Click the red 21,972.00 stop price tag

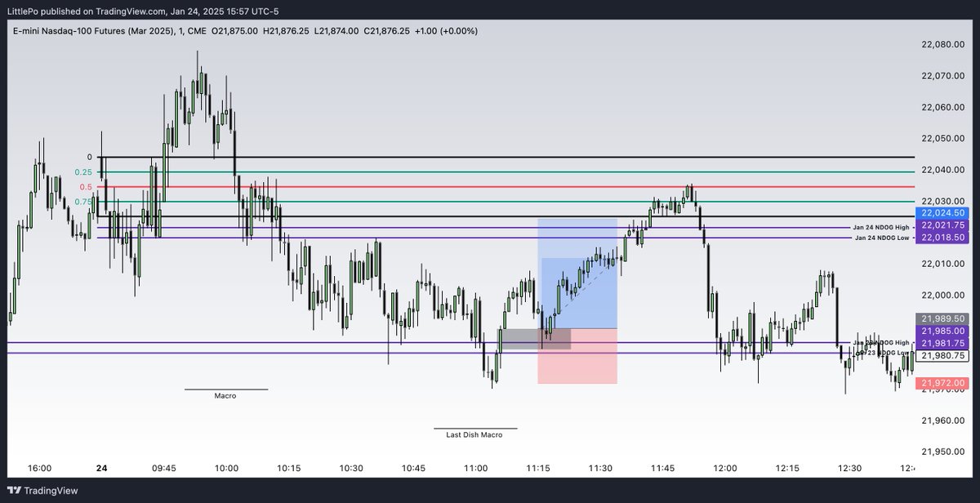pos(944,382)
